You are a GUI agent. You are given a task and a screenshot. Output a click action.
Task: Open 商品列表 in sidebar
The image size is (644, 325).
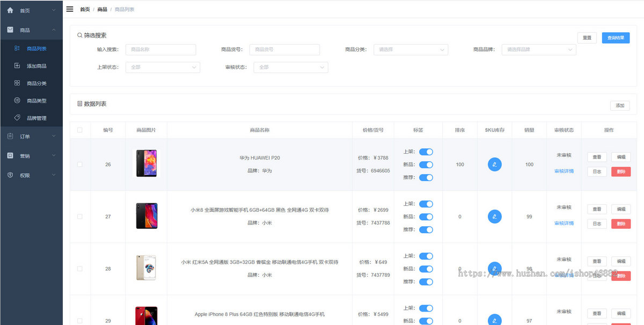pos(31,48)
